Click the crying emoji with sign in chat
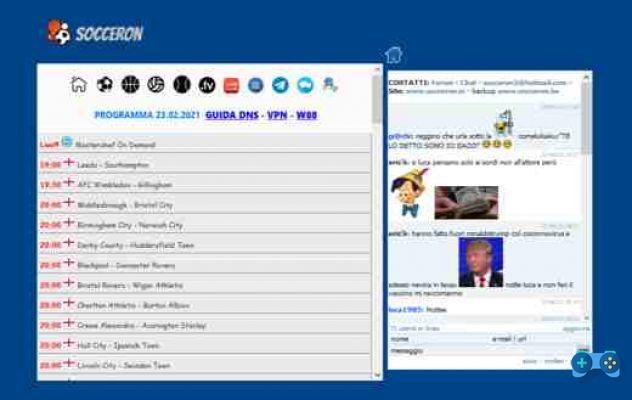Image resolution: width=632 pixels, height=400 pixels. pos(504,123)
